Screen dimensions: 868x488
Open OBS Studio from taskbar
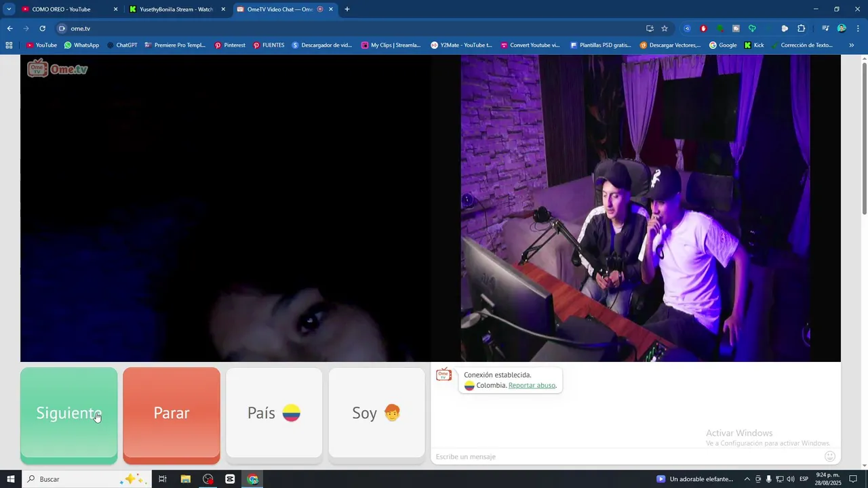tap(208, 479)
